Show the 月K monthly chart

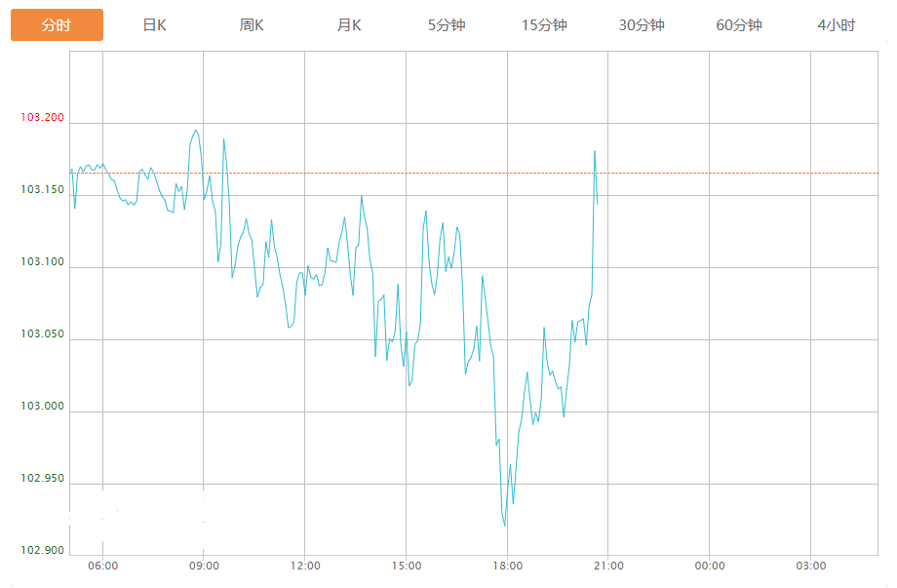[349, 25]
